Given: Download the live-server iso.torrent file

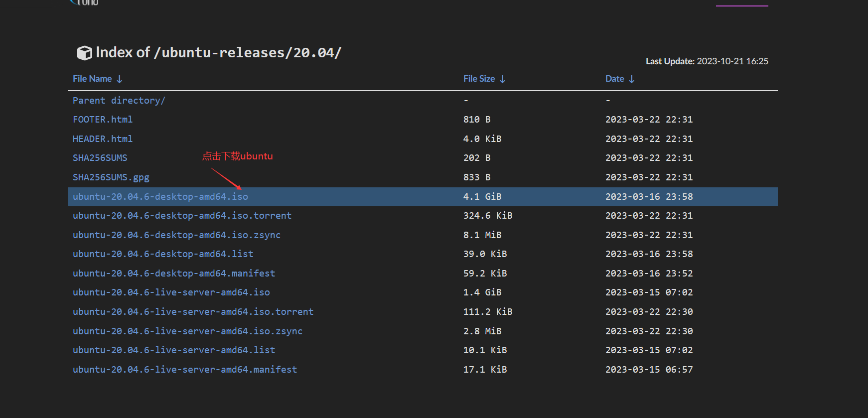Looking at the screenshot, I should click(193, 312).
